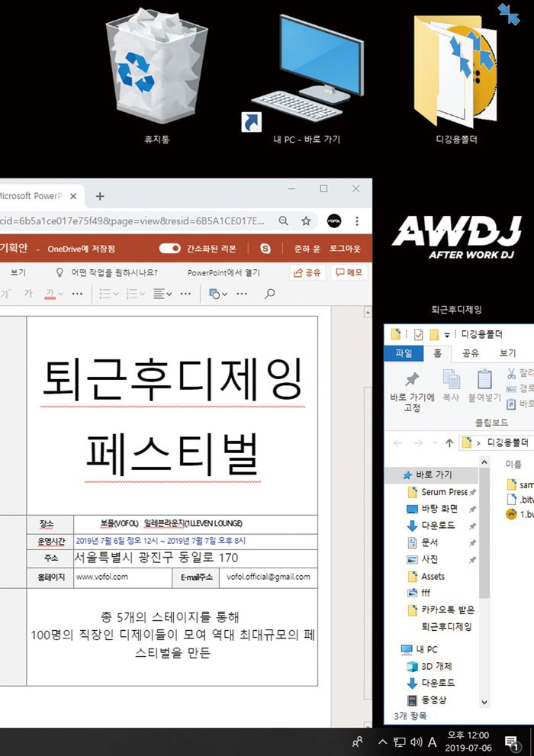Viewport: 534px width, 756px height.
Task: Click the 복사 copy button in Explorer ribbon
Action: tap(451, 386)
